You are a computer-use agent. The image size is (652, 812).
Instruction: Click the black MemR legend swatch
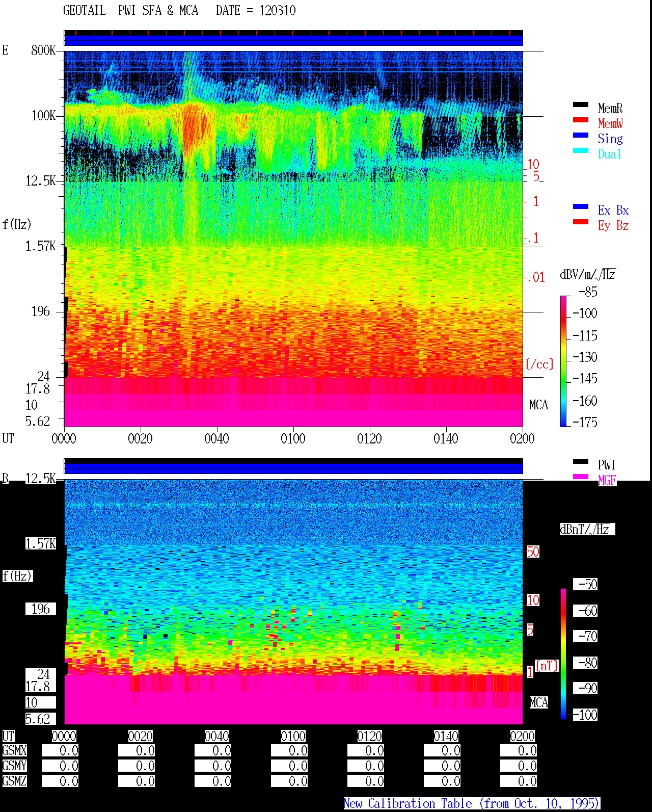(x=581, y=105)
